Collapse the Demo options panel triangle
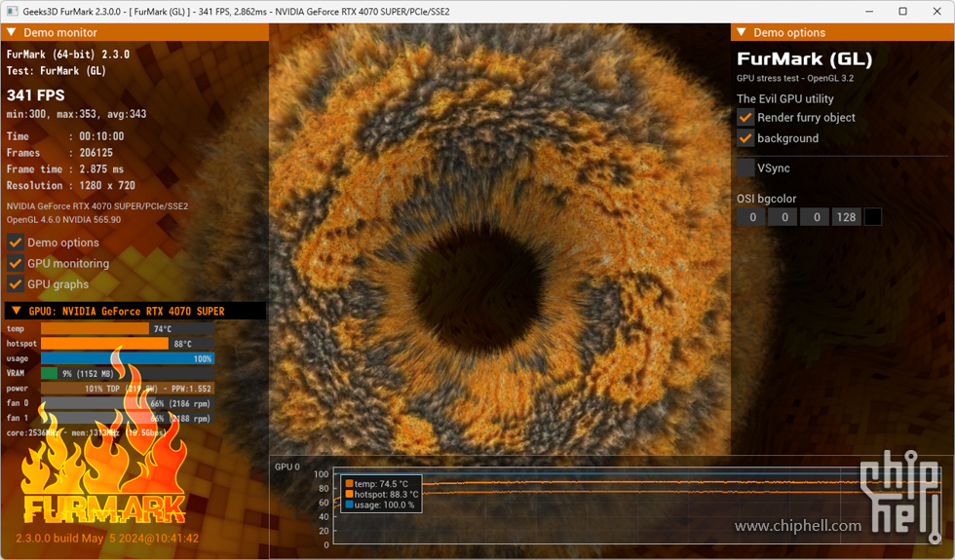 pos(742,32)
